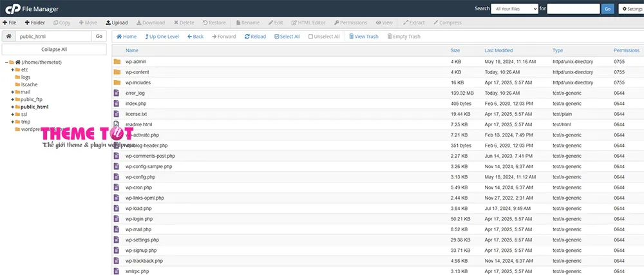The image size is (644, 275).
Task: Expand the ssl folder in tree
Action: [x=13, y=114]
